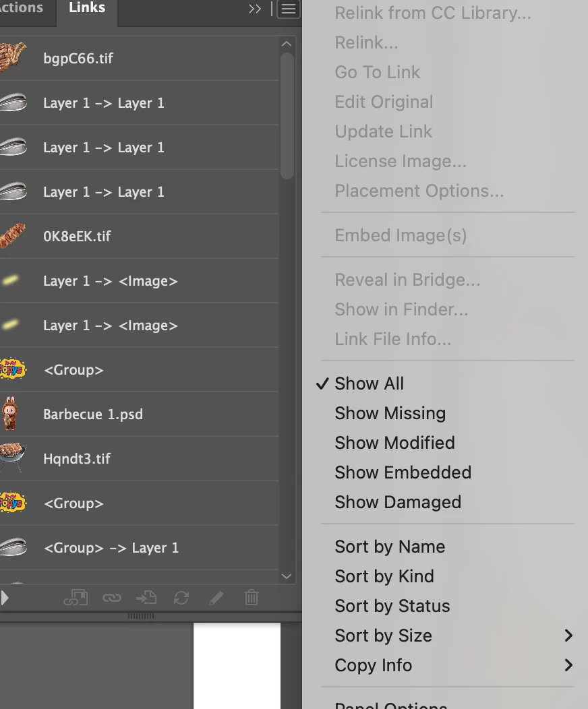Click the Edit Original pencil icon
The height and width of the screenshot is (709, 588).
pyautogui.click(x=216, y=598)
